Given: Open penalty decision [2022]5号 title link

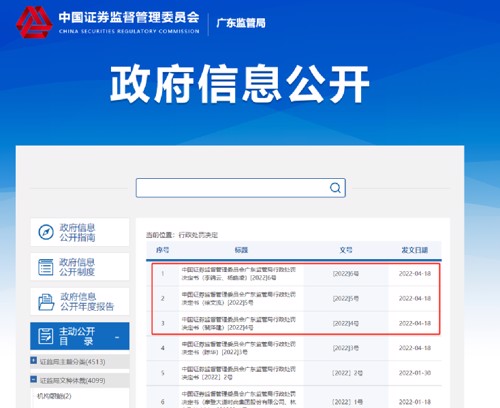Looking at the screenshot, I should [x=239, y=299].
